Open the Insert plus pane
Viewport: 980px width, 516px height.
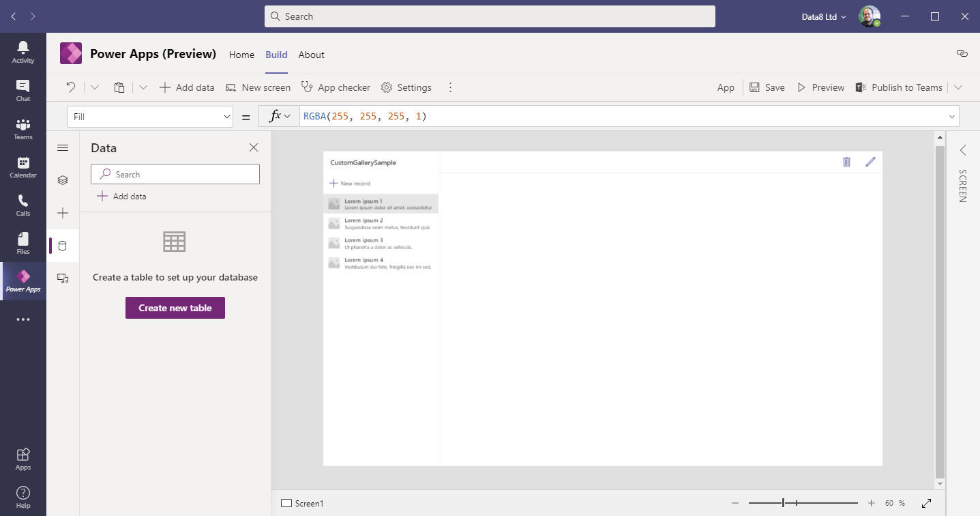pyautogui.click(x=63, y=213)
